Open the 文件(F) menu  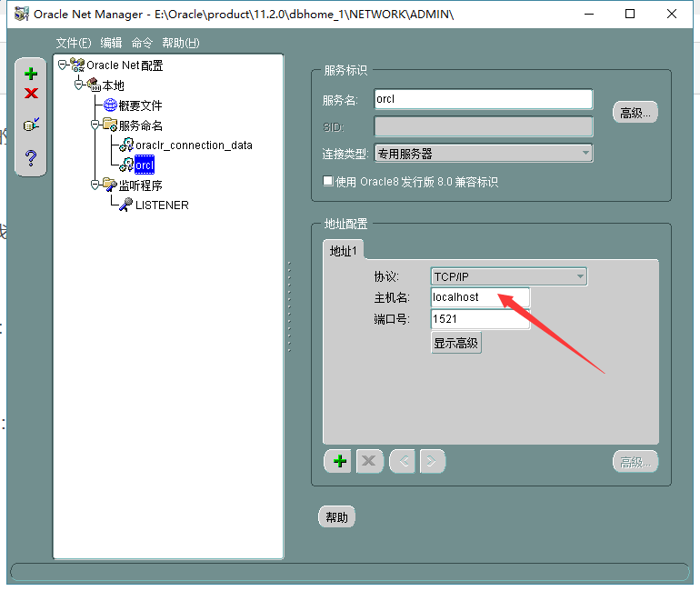[74, 43]
